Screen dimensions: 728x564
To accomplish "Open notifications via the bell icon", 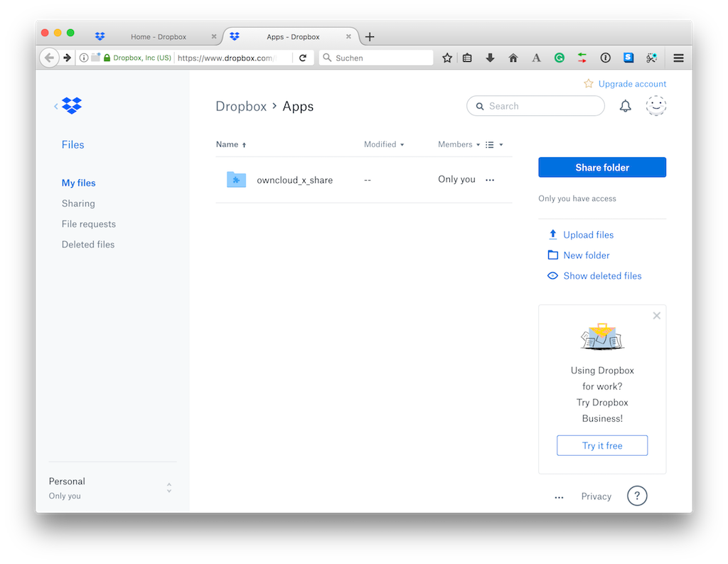I will pyautogui.click(x=625, y=105).
